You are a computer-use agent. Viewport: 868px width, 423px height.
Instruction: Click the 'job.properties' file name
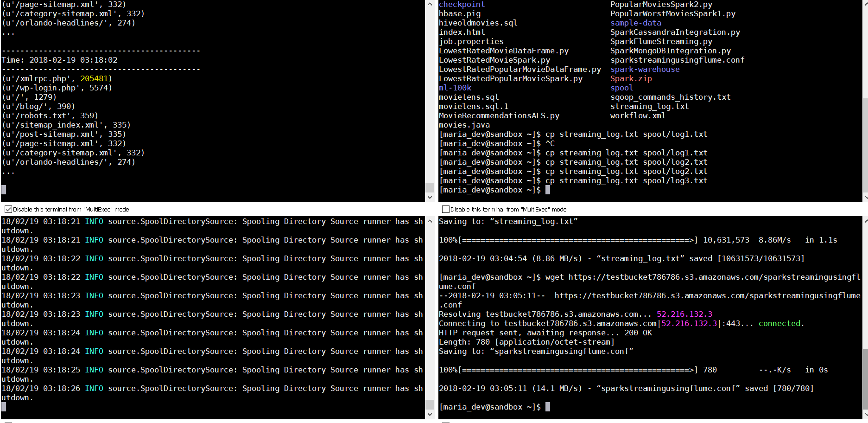click(471, 41)
